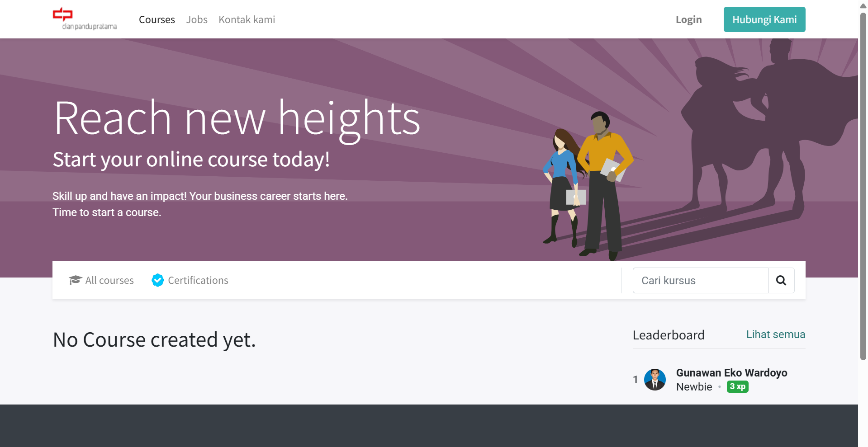The height and width of the screenshot is (447, 868).
Task: Click the Login link
Action: tap(688, 20)
